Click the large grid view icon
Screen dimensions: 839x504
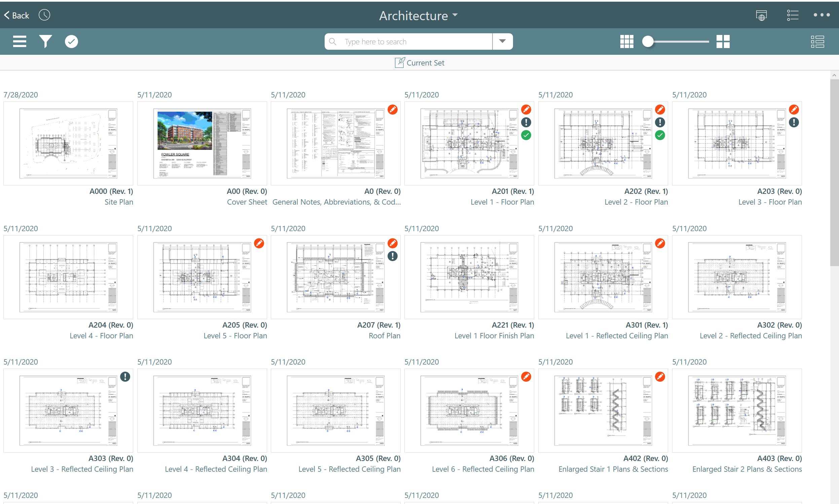pyautogui.click(x=723, y=41)
